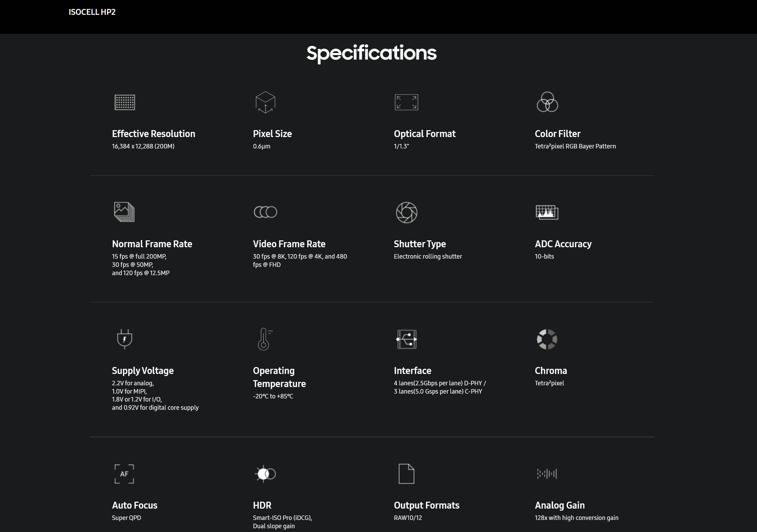Click the Auto Focus label
The height and width of the screenshot is (532, 757).
(x=135, y=505)
